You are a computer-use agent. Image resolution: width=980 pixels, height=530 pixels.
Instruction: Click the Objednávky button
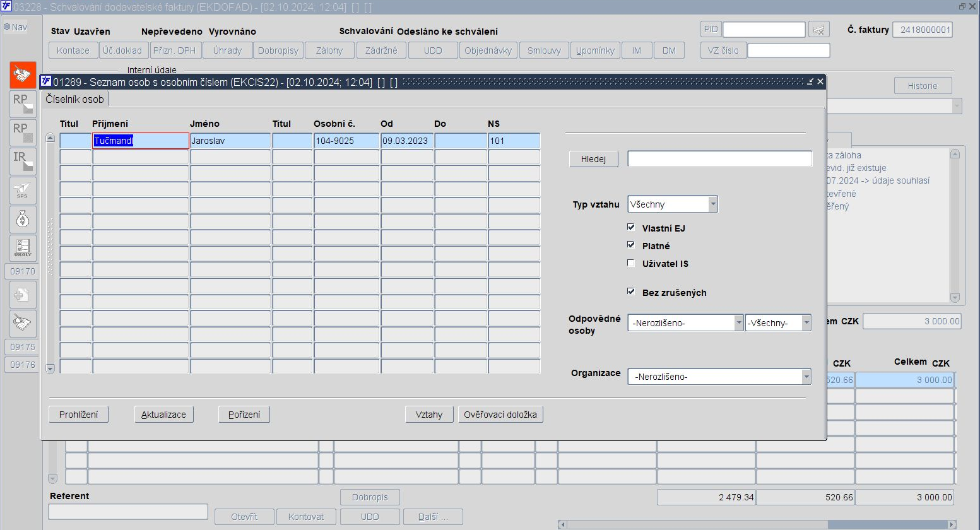point(488,50)
